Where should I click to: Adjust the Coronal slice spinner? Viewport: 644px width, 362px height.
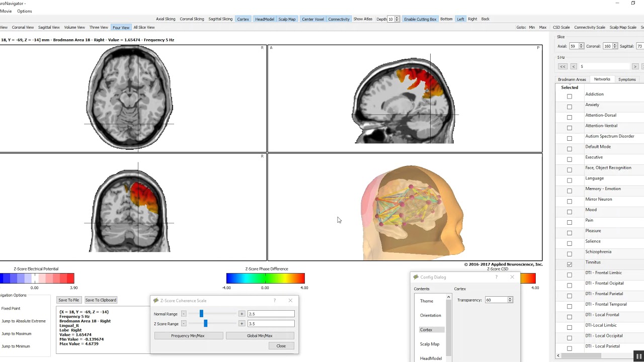click(615, 46)
